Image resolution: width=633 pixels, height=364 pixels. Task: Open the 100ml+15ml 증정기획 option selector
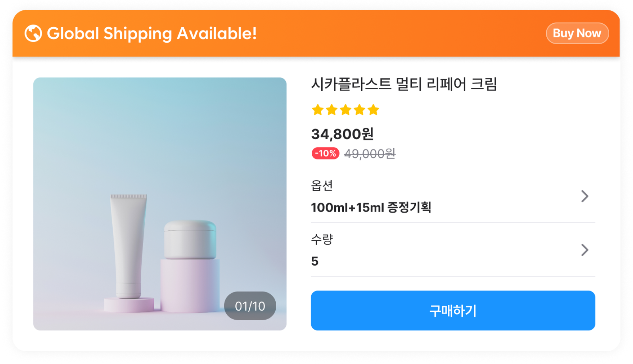tap(371, 207)
